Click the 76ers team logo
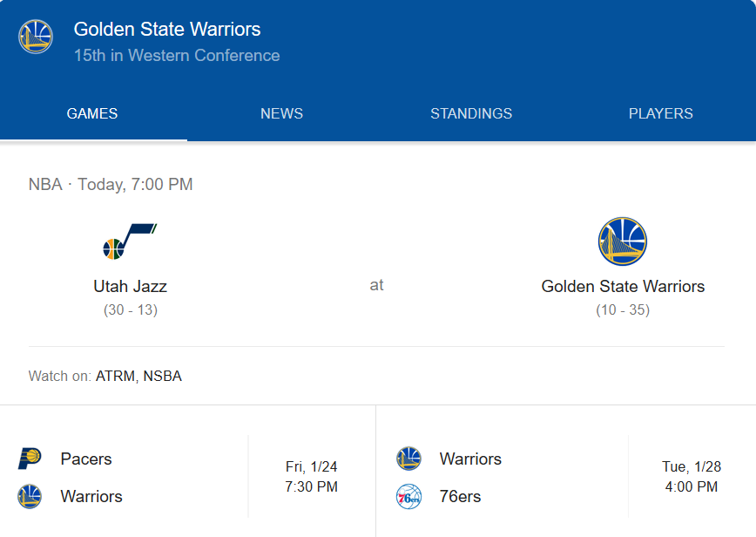This screenshot has height=537, width=756. tap(408, 496)
